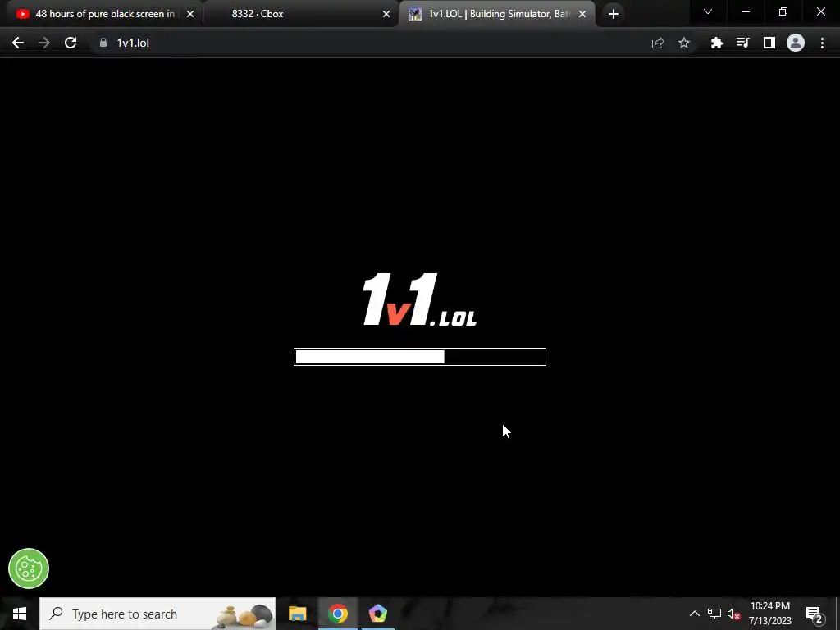Click the muted volume tray icon

point(733,614)
